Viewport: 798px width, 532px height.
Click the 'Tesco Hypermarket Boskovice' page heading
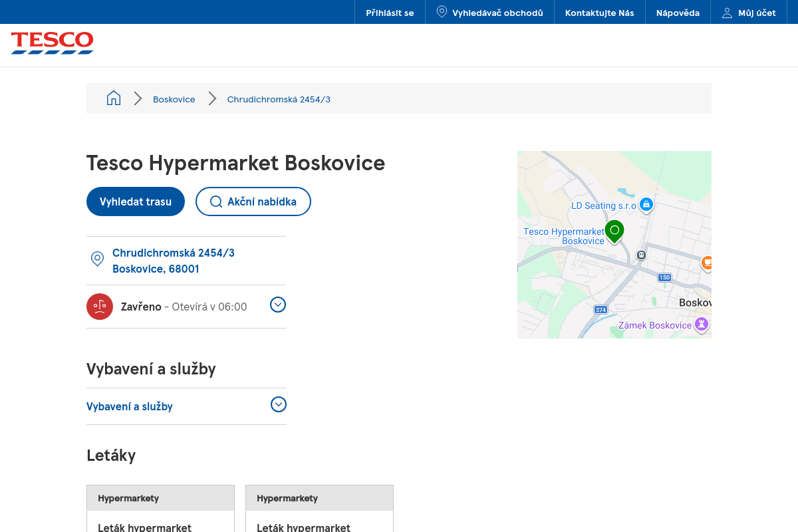236,163
